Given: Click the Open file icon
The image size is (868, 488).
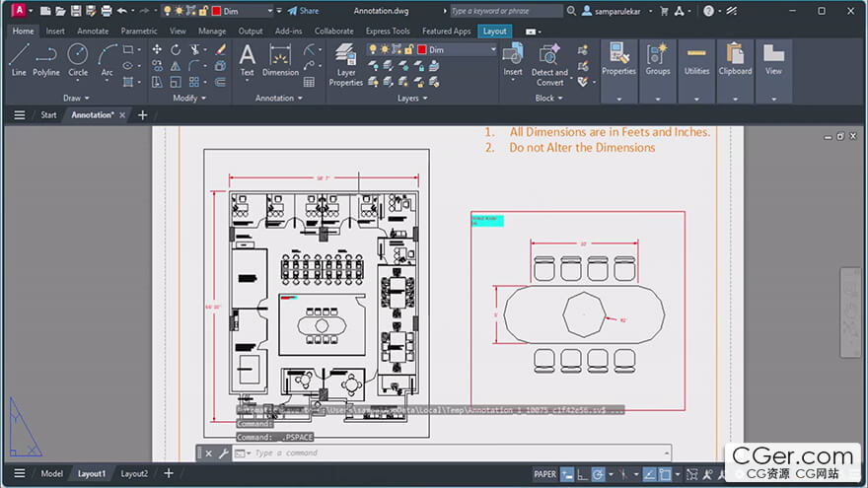Looking at the screenshot, I should (x=60, y=11).
